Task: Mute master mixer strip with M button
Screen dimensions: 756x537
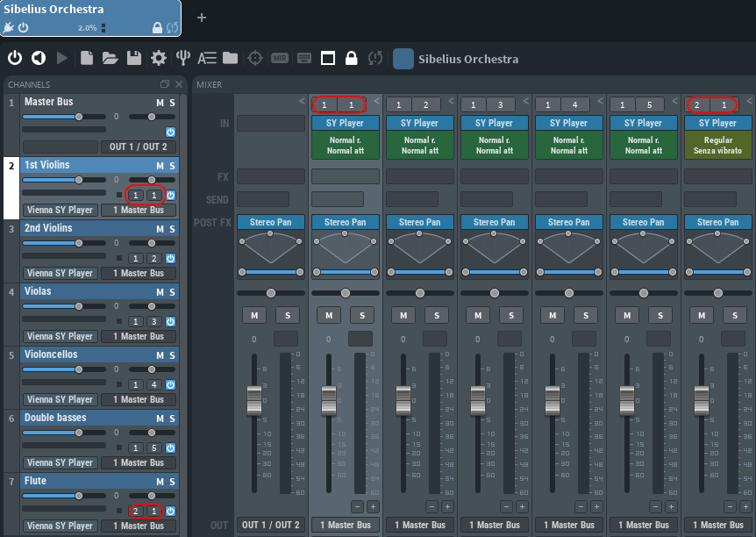Action: point(254,316)
